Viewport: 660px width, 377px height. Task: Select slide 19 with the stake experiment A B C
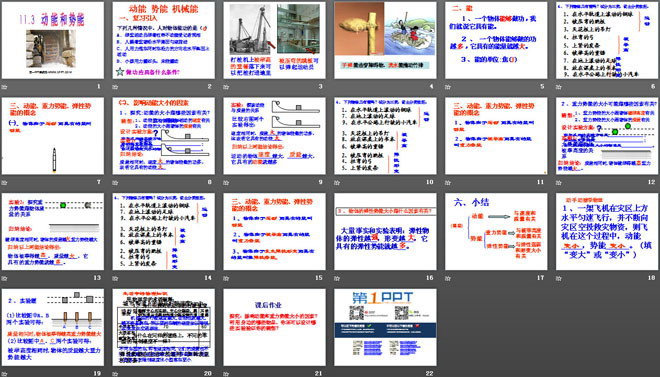pos(53,327)
